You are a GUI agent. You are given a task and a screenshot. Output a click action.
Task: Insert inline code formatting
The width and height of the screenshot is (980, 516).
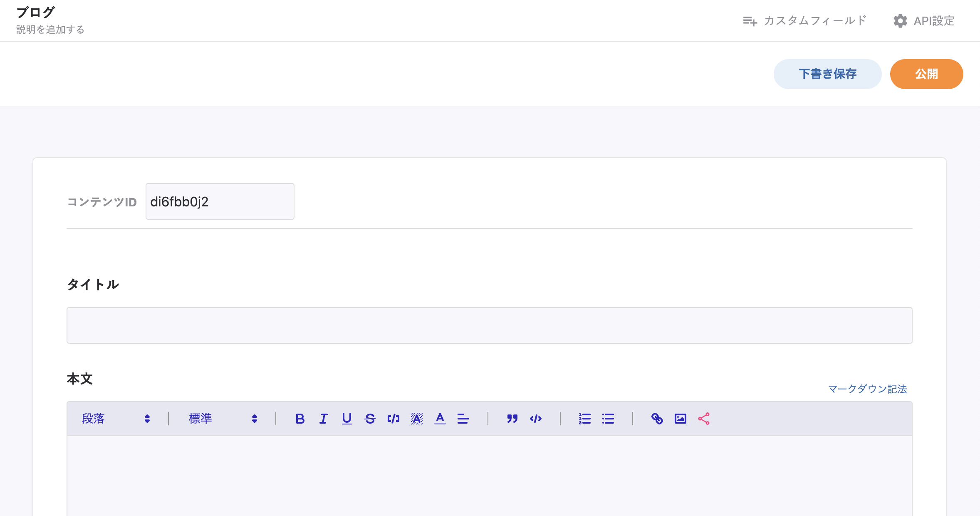[393, 419]
